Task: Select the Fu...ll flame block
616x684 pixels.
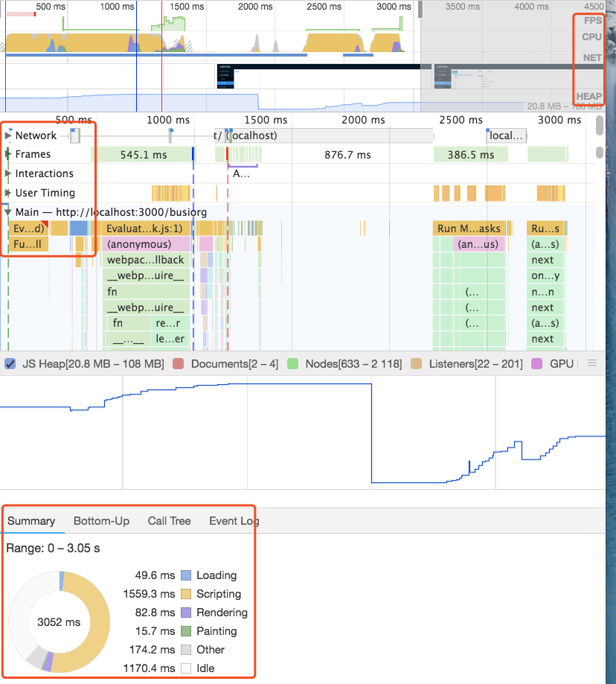Action: tap(28, 244)
